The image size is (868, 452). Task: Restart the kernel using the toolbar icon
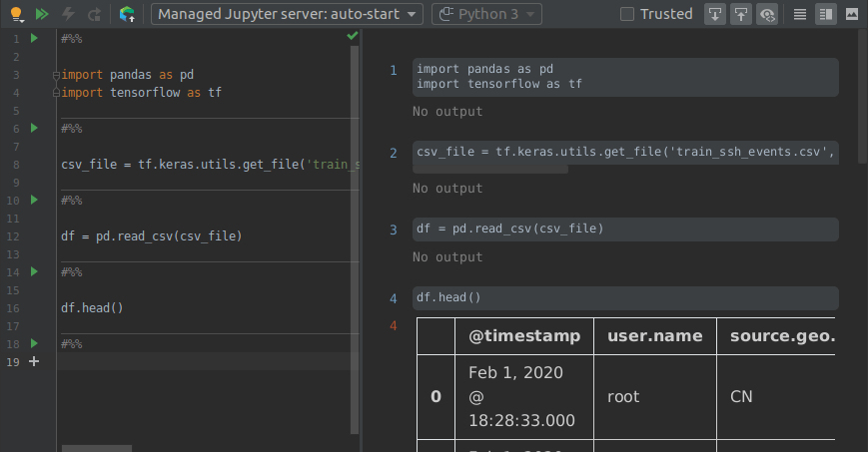click(x=94, y=14)
